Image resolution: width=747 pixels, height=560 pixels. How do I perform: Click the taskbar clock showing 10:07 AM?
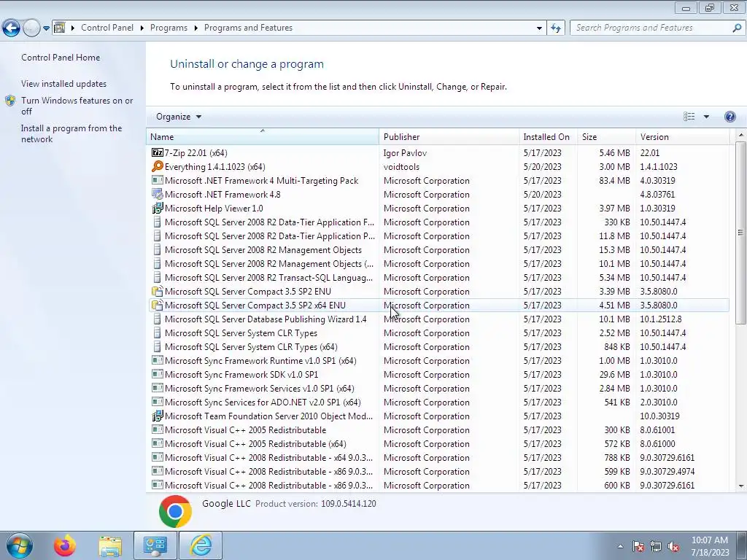click(x=710, y=546)
